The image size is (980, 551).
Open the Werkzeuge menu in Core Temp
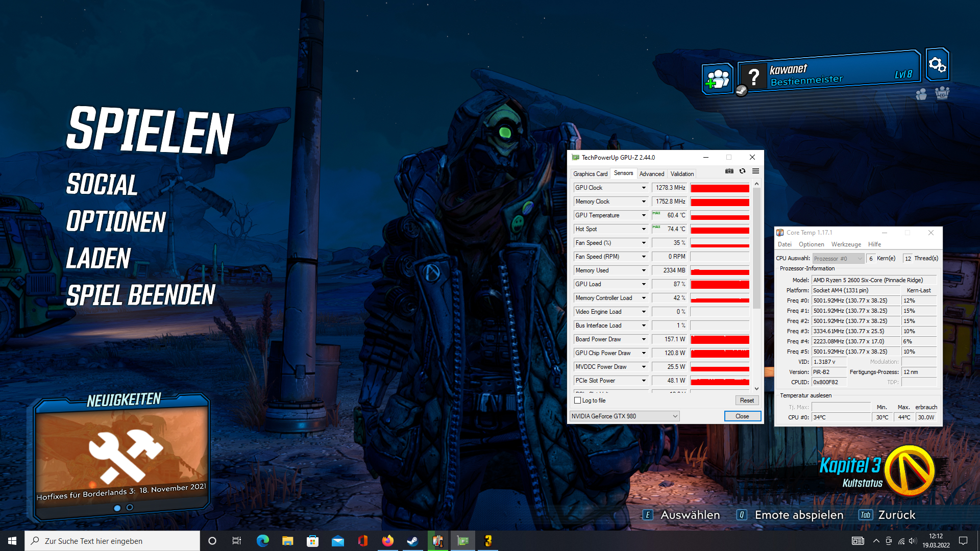pyautogui.click(x=846, y=244)
